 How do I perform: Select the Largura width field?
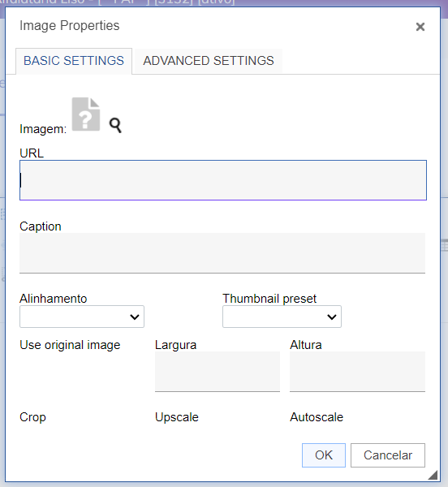(x=218, y=372)
